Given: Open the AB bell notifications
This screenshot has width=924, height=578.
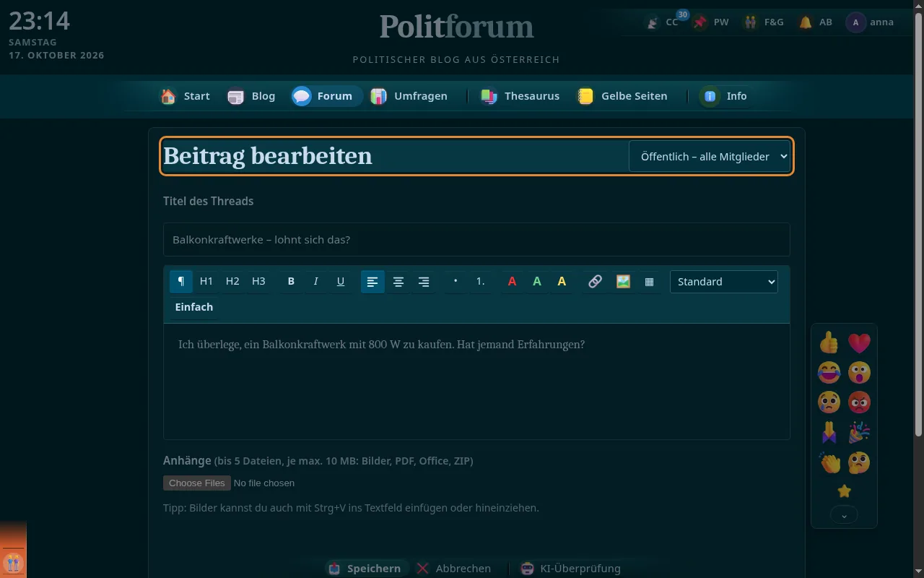Looking at the screenshot, I should [816, 22].
